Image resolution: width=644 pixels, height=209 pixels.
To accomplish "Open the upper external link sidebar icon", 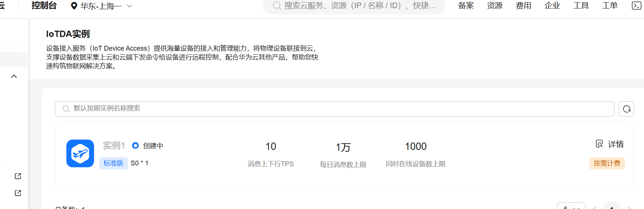I will click(18, 176).
